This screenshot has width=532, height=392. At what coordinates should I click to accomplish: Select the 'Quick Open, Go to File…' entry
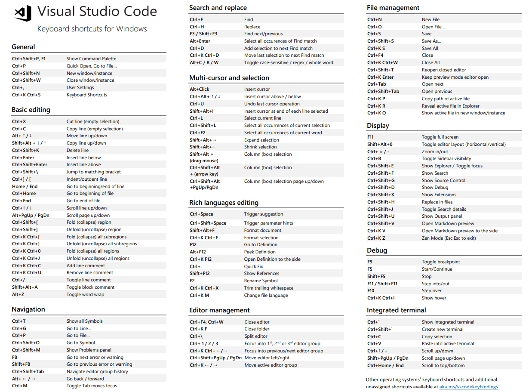click(x=92, y=66)
